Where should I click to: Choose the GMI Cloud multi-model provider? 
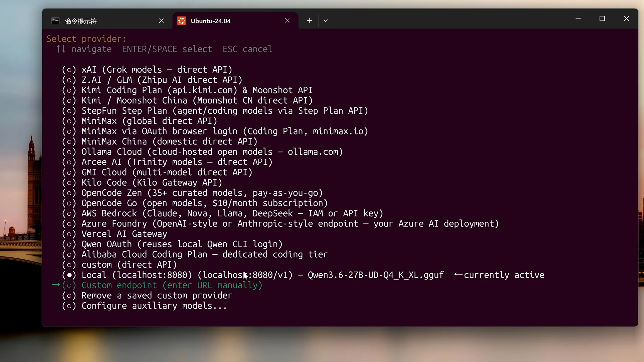coord(157,172)
